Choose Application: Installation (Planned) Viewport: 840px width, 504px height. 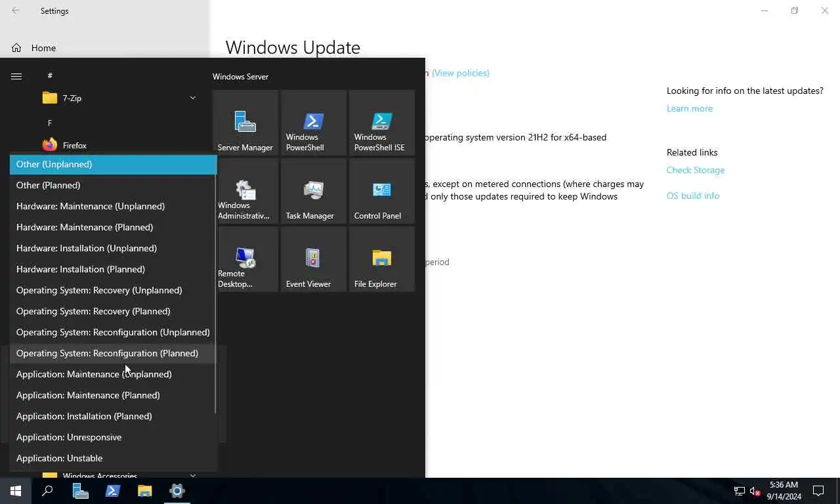113,416
